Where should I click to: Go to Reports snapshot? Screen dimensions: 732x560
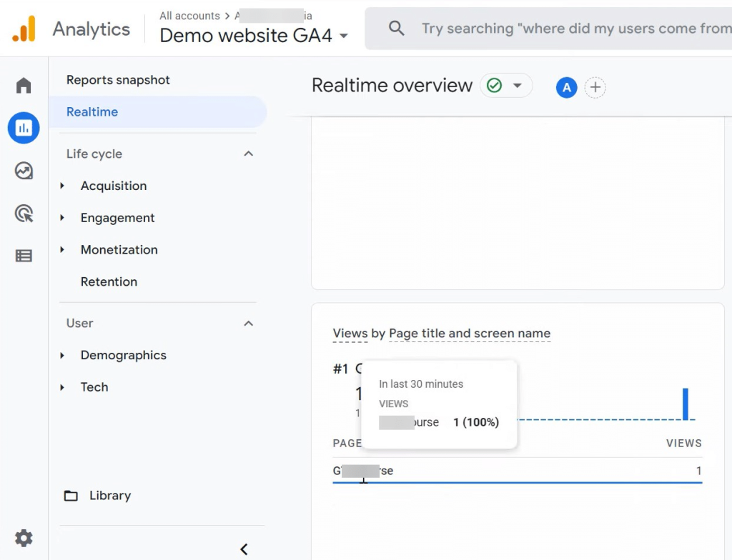coord(118,80)
